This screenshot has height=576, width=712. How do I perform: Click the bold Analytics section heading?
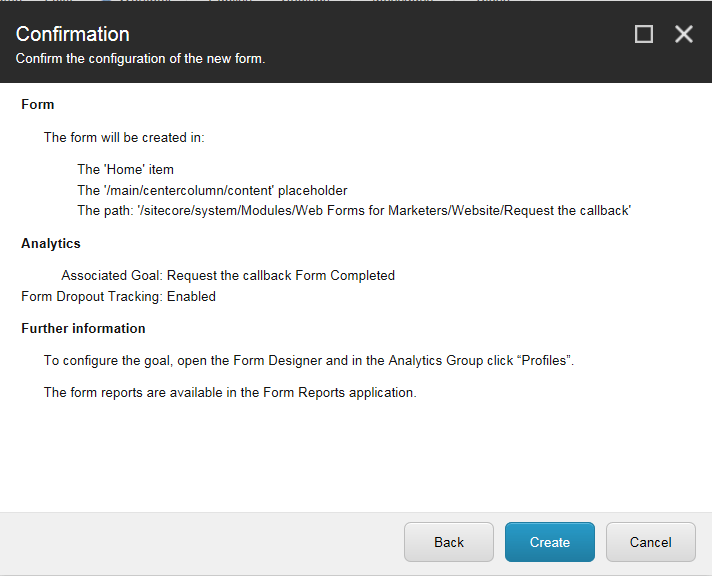pos(51,243)
